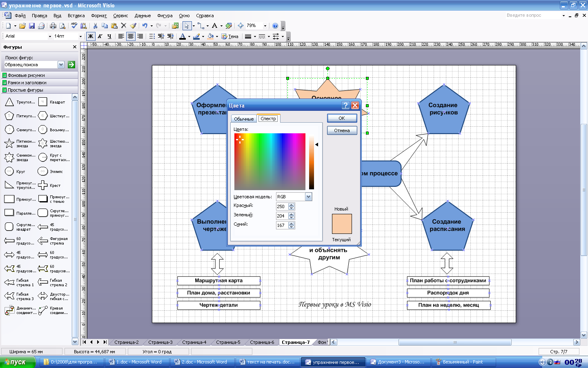
Task: Open the shape search Образец поиска dropdown arrow
Action: pos(61,65)
